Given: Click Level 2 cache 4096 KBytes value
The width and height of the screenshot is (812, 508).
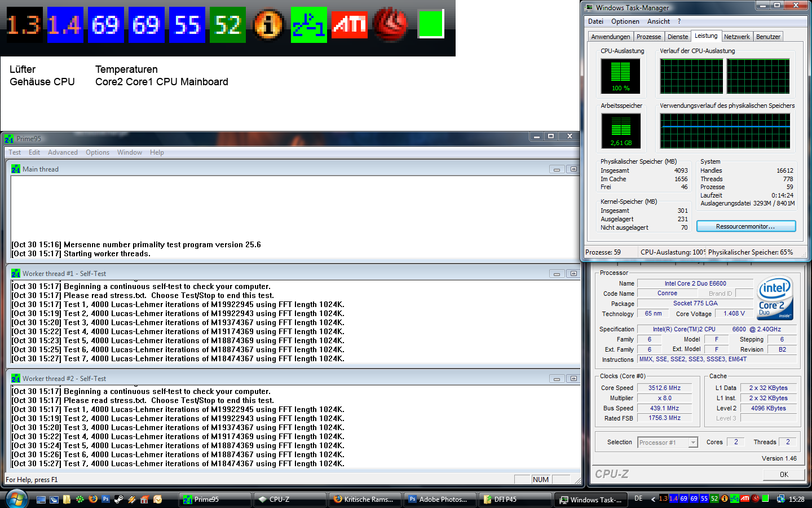Looking at the screenshot, I should click(768, 408).
